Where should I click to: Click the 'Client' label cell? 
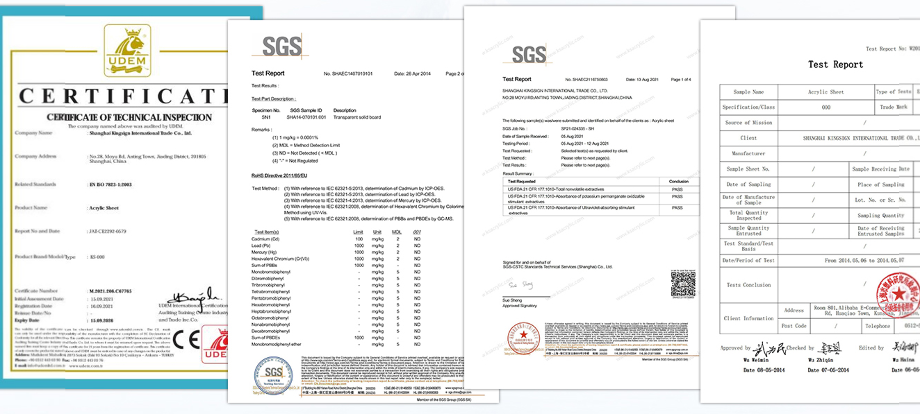pos(749,138)
